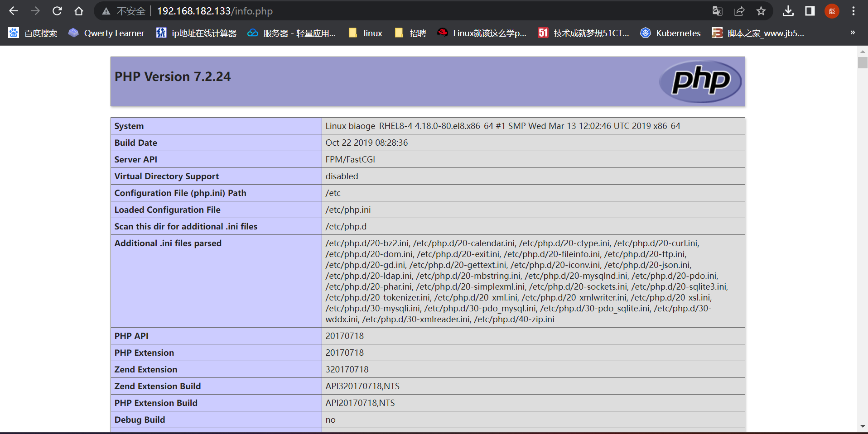Translate this page
The width and height of the screenshot is (868, 434).
pyautogui.click(x=717, y=11)
